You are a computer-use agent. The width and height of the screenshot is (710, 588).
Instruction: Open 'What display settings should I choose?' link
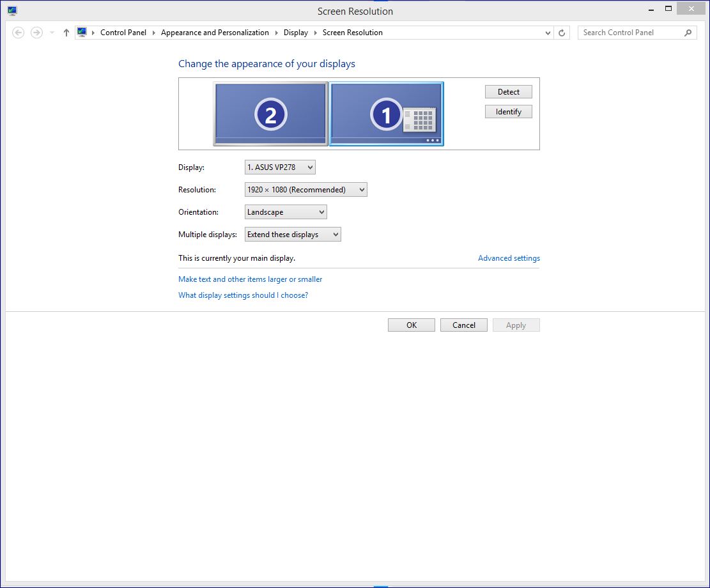pyautogui.click(x=243, y=295)
